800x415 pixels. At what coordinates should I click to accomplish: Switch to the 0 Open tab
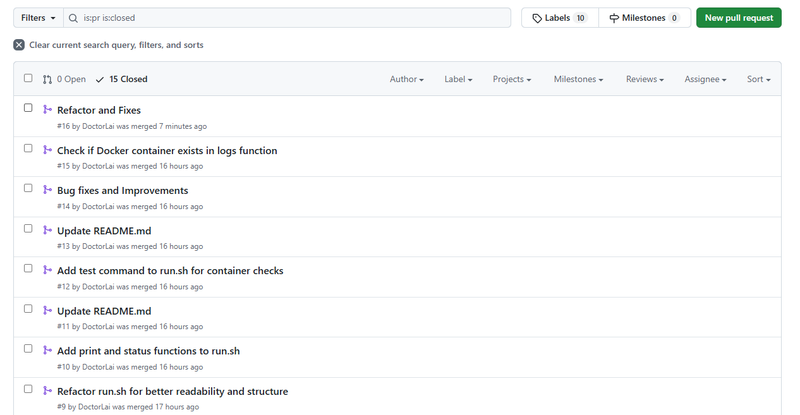(x=64, y=79)
